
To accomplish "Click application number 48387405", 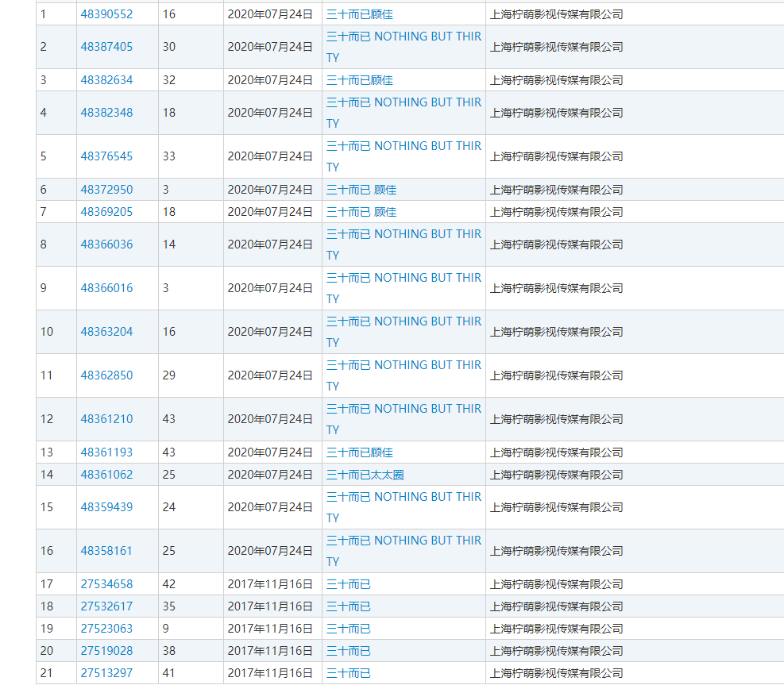I will [x=106, y=47].
